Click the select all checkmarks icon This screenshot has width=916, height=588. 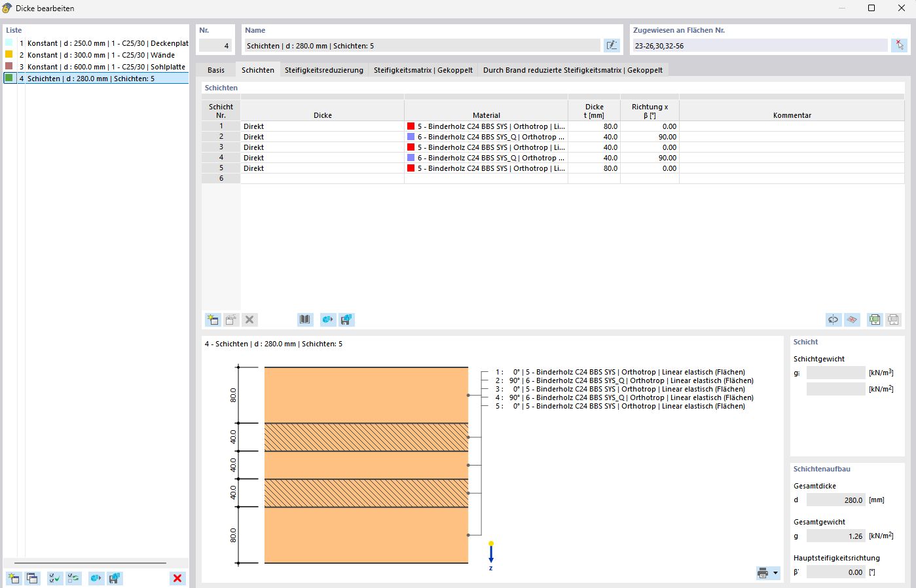click(55, 578)
